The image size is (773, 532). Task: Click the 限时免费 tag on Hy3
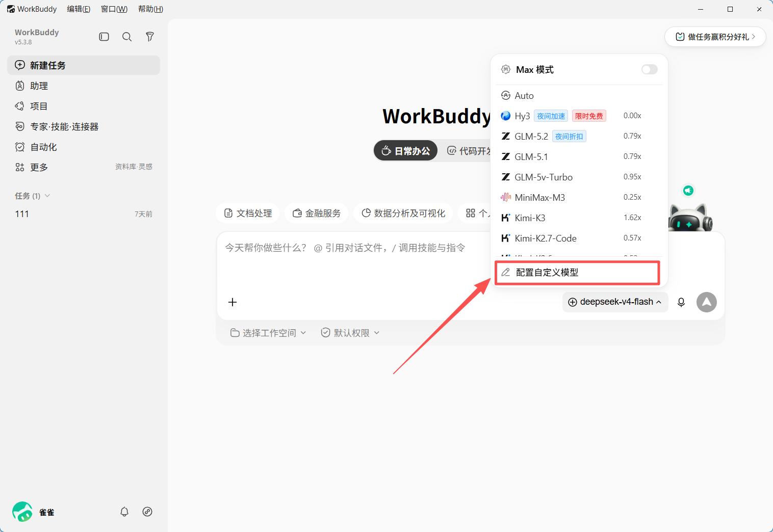(x=589, y=116)
